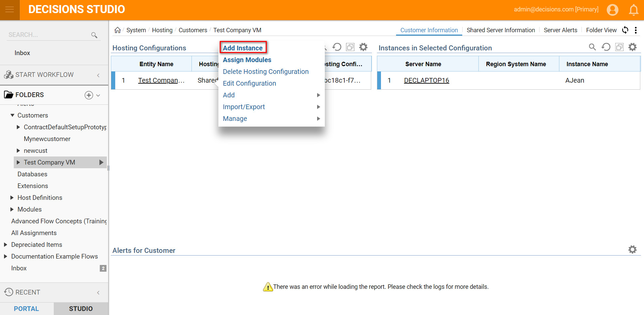Refresh the Hosting Configurations report
The image size is (644, 315).
pyautogui.click(x=337, y=47)
